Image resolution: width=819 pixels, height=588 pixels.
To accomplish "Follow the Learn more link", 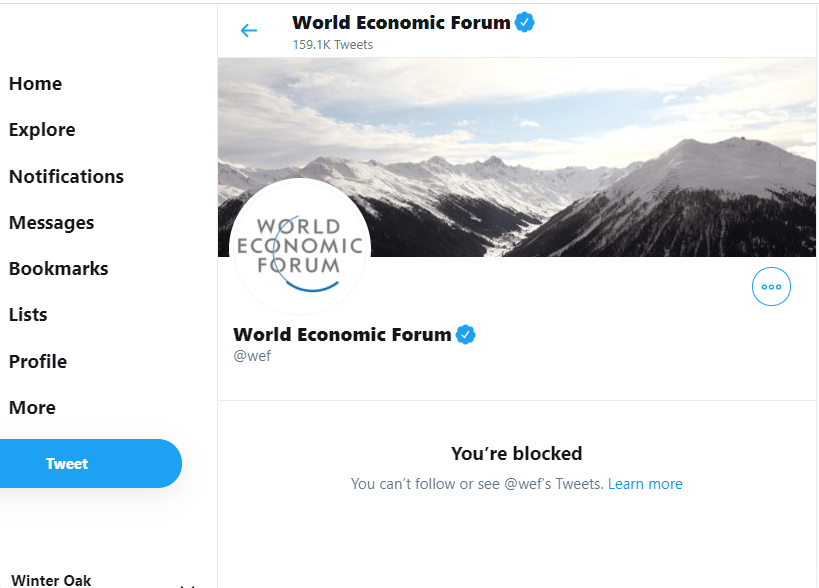I will pos(645,484).
